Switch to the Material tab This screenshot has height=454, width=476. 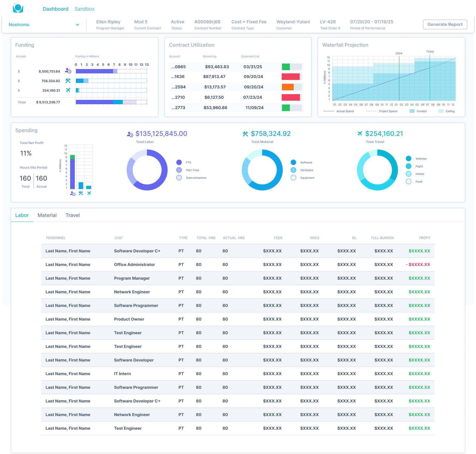pyautogui.click(x=47, y=215)
